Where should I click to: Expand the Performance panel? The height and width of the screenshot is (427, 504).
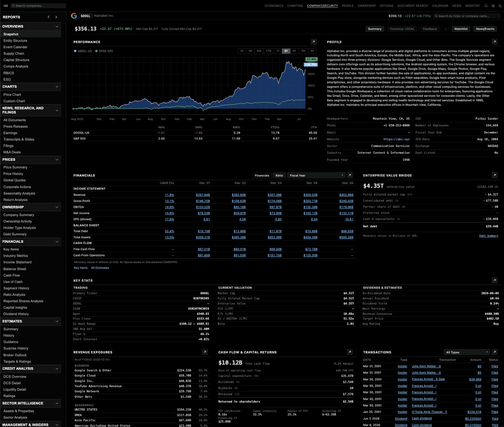point(313,42)
